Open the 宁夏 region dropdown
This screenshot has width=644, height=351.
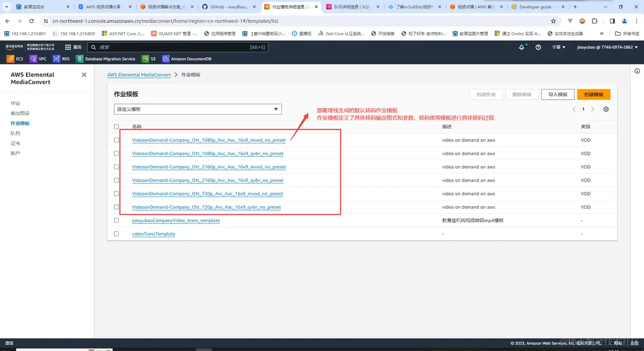pyautogui.click(x=558, y=47)
